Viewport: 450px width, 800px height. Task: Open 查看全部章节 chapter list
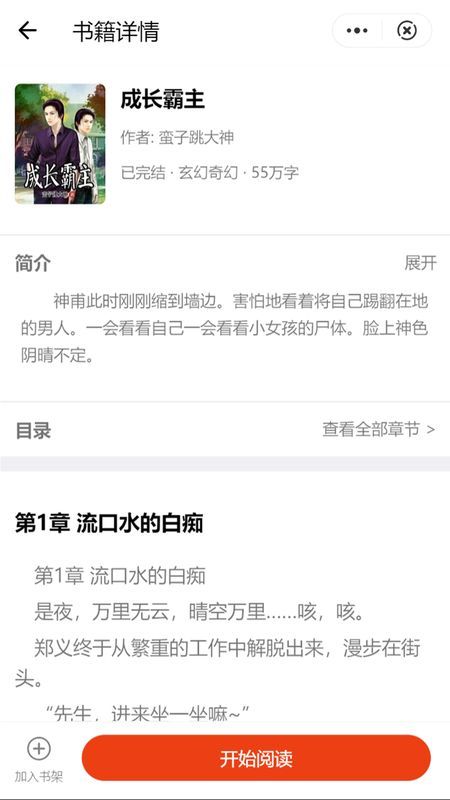[371, 430]
